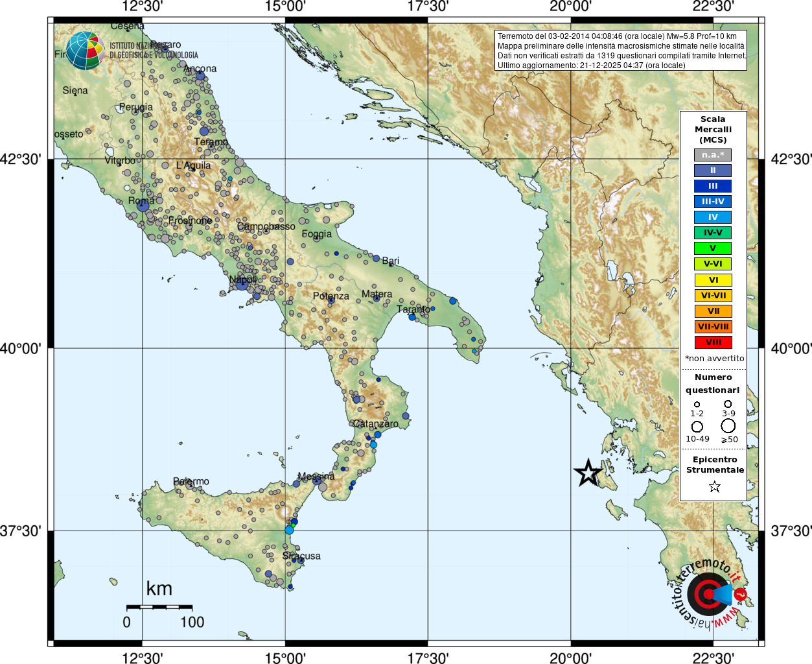Click the Roma city label
The width and height of the screenshot is (812, 664).
(141, 201)
